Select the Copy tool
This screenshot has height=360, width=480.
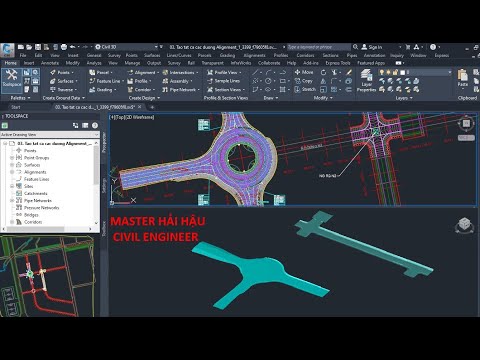(304, 81)
